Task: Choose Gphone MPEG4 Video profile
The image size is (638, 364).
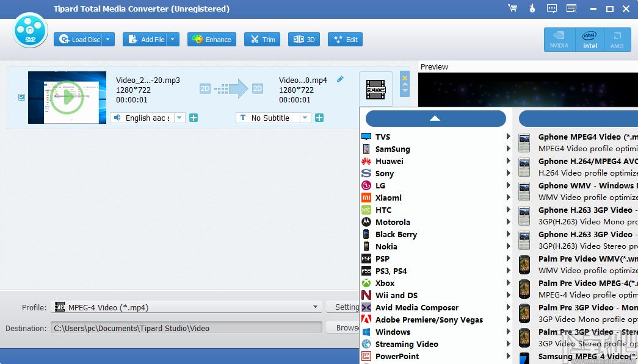Action: (578, 143)
